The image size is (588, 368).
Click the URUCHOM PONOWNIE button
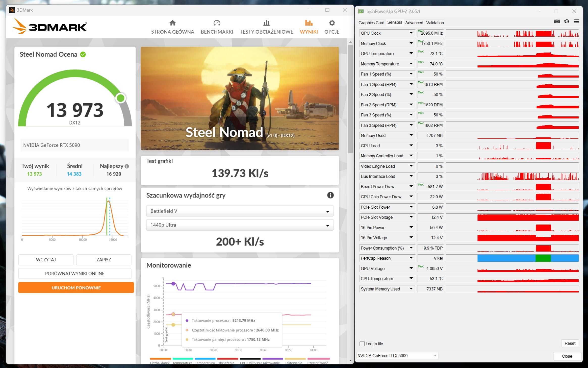76,288
